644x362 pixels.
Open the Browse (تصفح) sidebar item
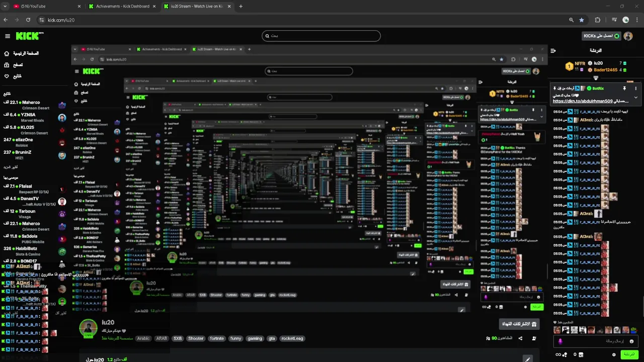(13, 65)
